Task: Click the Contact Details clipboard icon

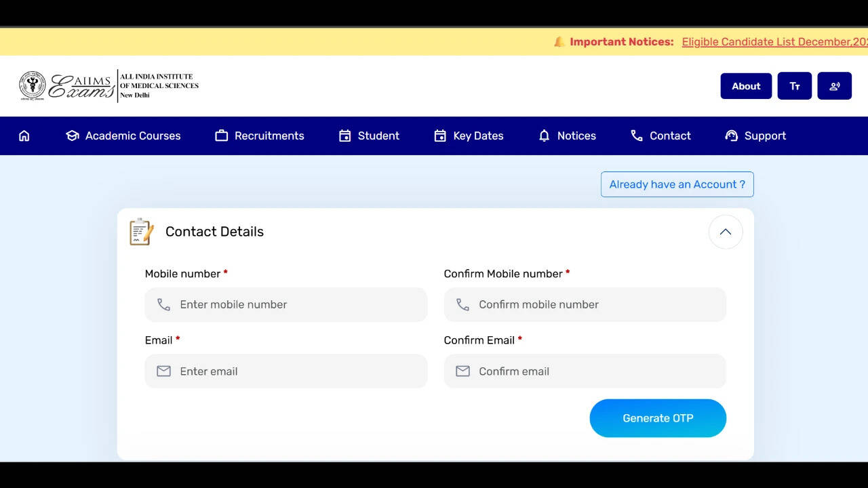Action: pos(142,232)
